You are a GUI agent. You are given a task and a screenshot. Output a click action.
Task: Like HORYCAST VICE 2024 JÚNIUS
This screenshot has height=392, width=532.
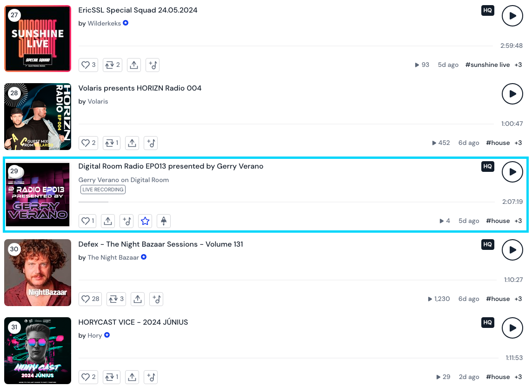(x=88, y=377)
